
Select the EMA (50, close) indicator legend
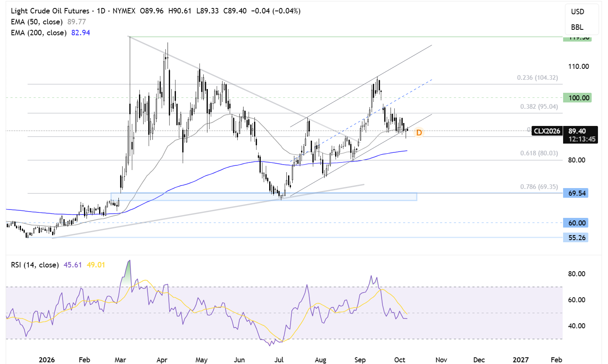(37, 22)
